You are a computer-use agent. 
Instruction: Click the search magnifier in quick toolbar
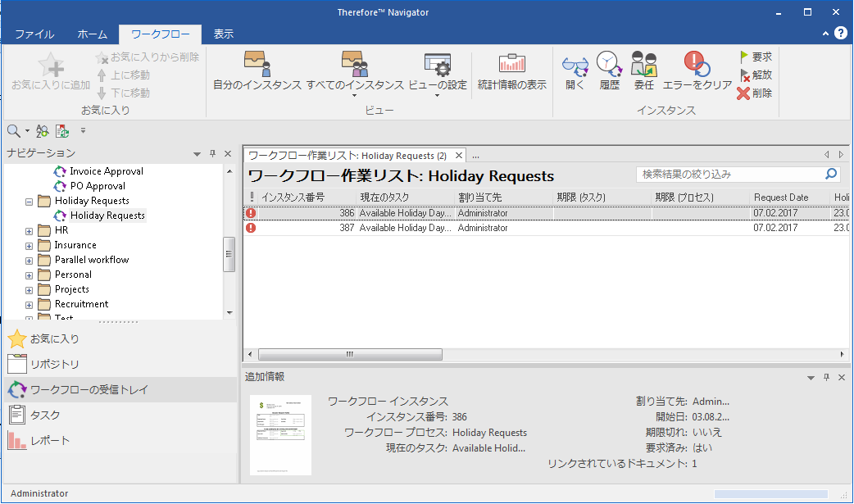pos(14,131)
